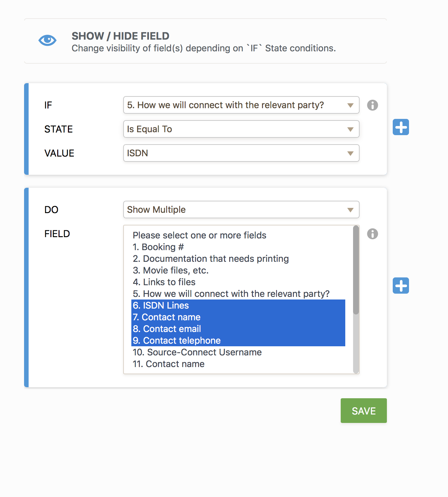Image resolution: width=448 pixels, height=497 pixels.
Task: Open the Show Multiple action dropdown
Action: 241,210
